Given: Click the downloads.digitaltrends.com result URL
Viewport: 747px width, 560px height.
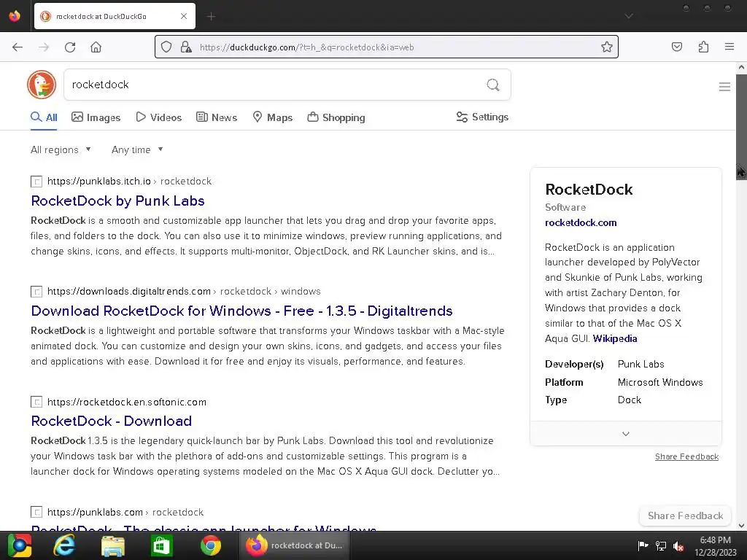Looking at the screenshot, I should click(184, 292).
